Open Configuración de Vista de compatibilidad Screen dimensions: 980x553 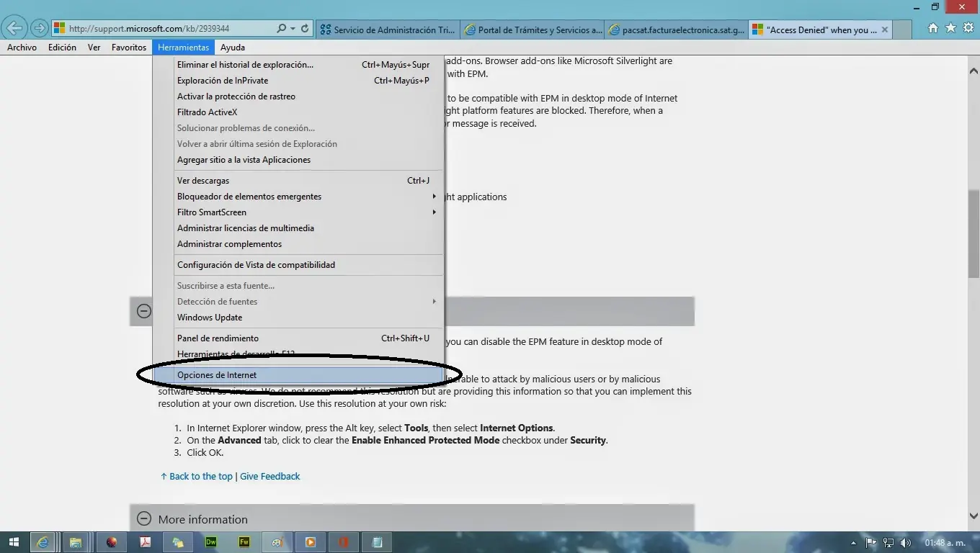tap(309, 265)
